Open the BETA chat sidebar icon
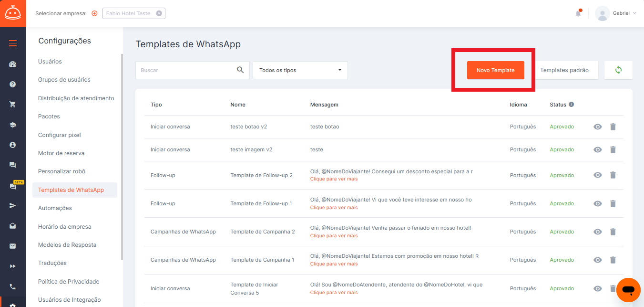Viewport: 644px width, 307px height. coord(13,187)
